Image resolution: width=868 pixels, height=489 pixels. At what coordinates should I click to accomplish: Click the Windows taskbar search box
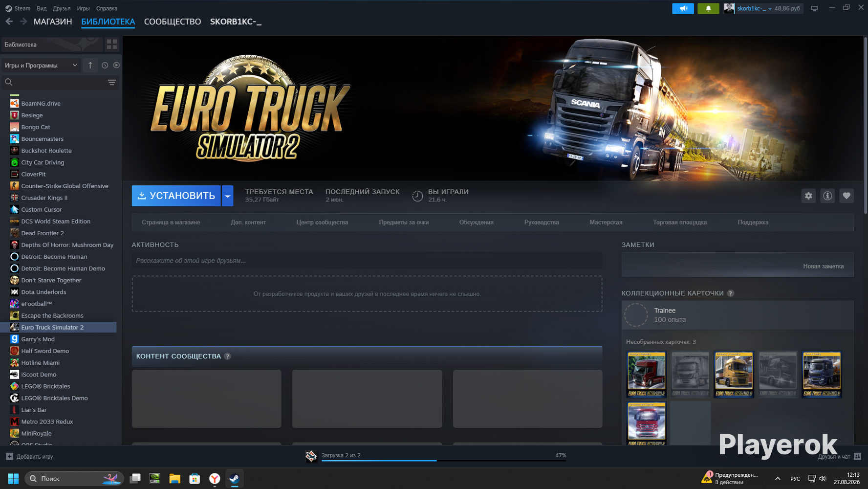point(74,478)
